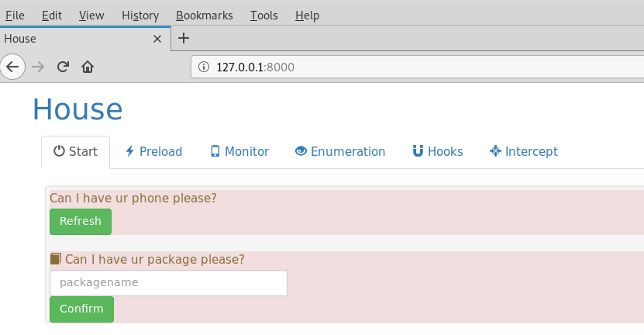Viewport: 644px width, 335px height.
Task: Click the browser forward arrow button
Action: [x=38, y=67]
